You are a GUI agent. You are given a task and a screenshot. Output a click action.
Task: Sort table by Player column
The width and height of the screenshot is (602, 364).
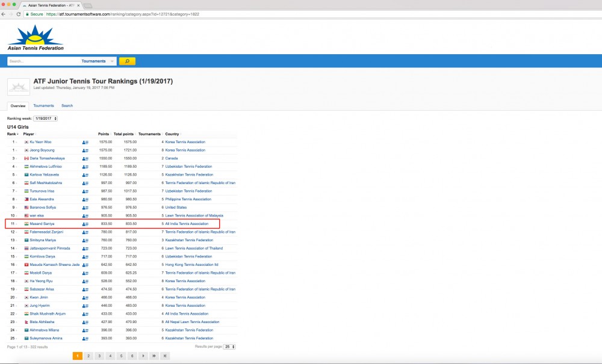coord(29,134)
